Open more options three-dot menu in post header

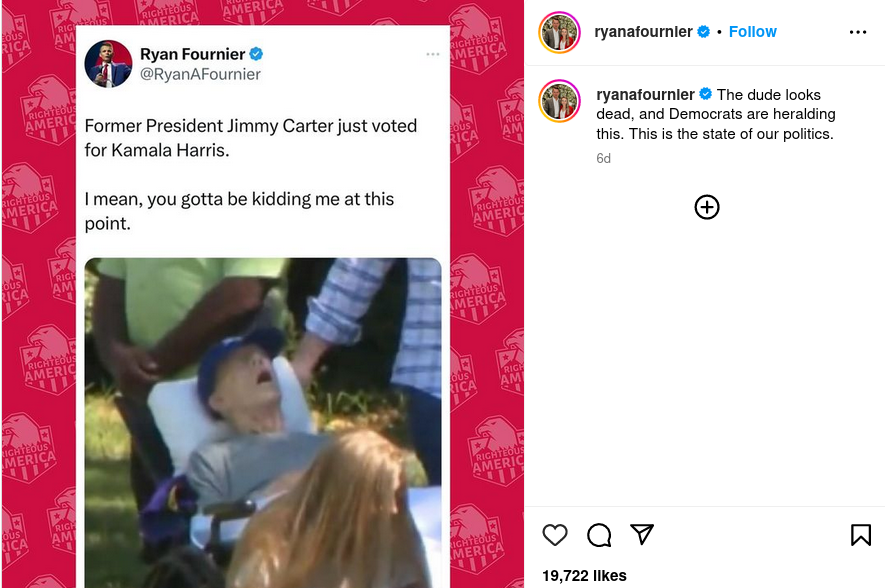858,32
